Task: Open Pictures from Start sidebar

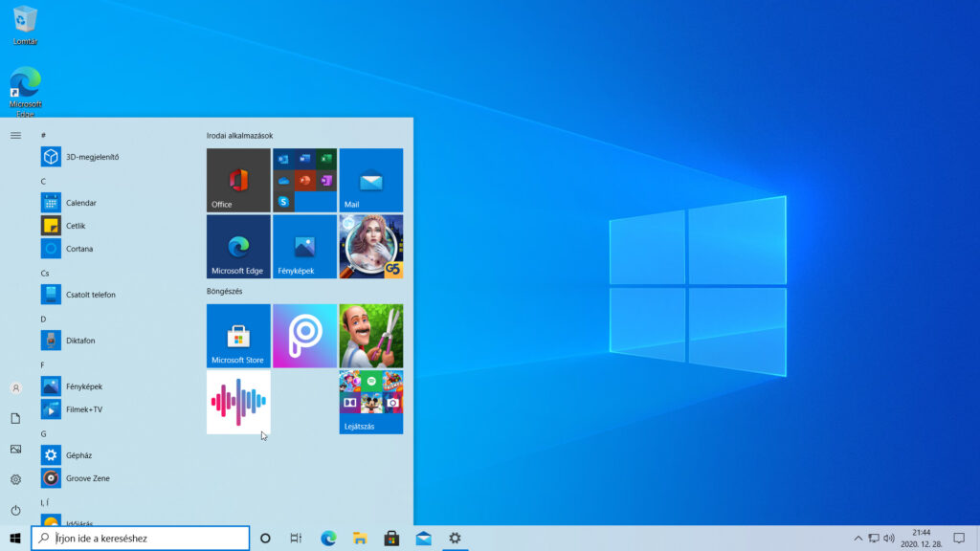Action: click(15, 450)
